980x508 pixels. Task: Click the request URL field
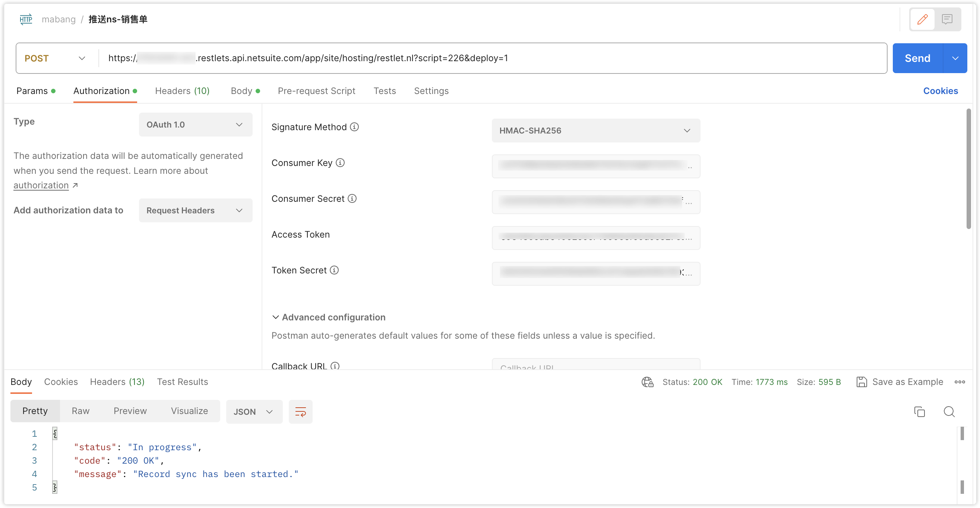[492, 58]
